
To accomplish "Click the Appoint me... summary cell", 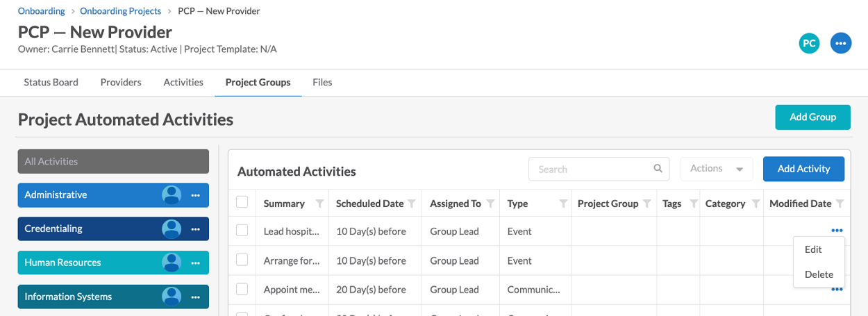I will [292, 290].
